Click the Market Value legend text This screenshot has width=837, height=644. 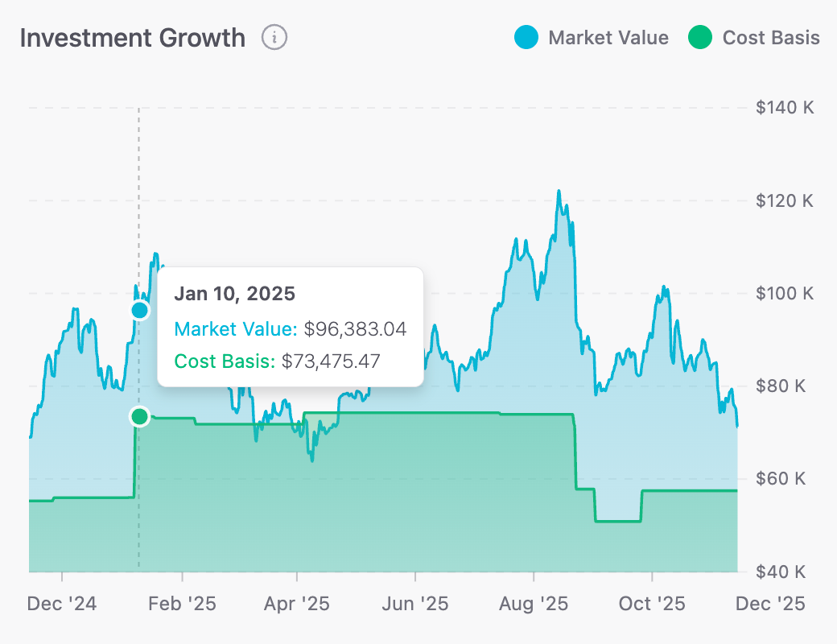coord(608,37)
